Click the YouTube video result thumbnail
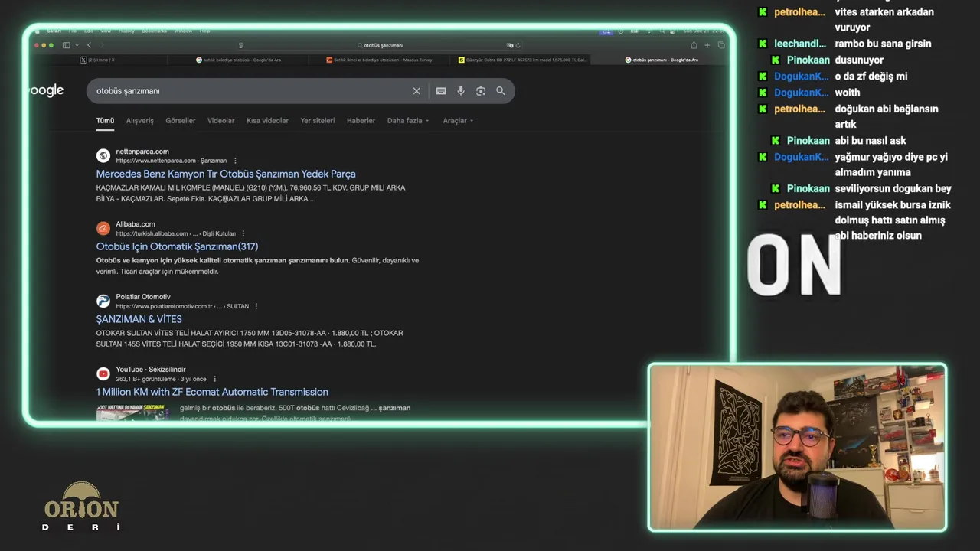Viewport: 980px width, 551px height. [132, 412]
